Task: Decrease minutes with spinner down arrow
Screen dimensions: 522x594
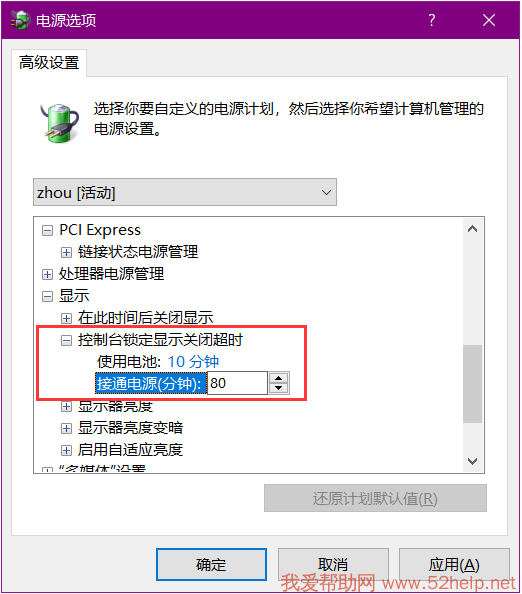Action: (278, 388)
